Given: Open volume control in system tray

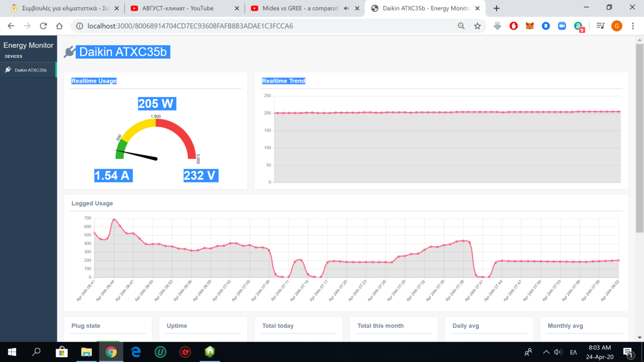Looking at the screenshot, I should [558, 352].
